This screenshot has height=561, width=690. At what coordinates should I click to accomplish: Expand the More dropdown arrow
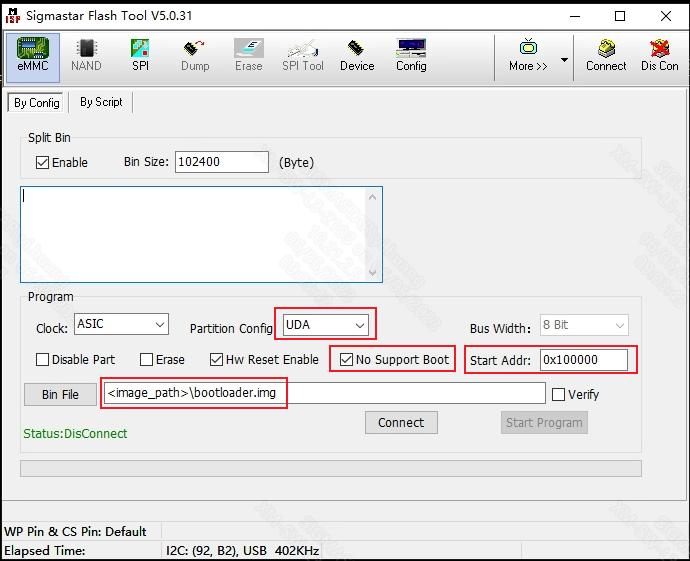point(564,59)
